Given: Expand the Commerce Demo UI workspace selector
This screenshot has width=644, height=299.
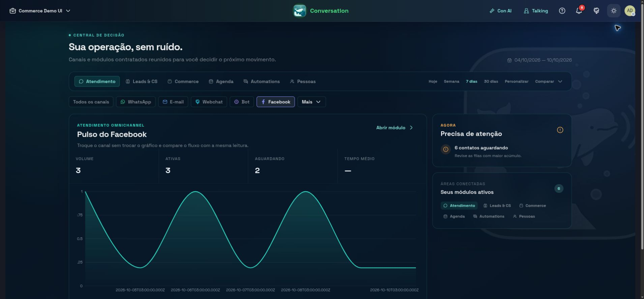Looking at the screenshot, I should click(x=40, y=11).
